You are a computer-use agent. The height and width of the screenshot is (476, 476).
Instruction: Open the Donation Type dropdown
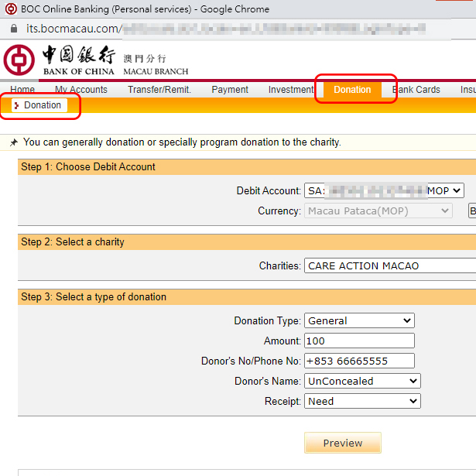[359, 320]
